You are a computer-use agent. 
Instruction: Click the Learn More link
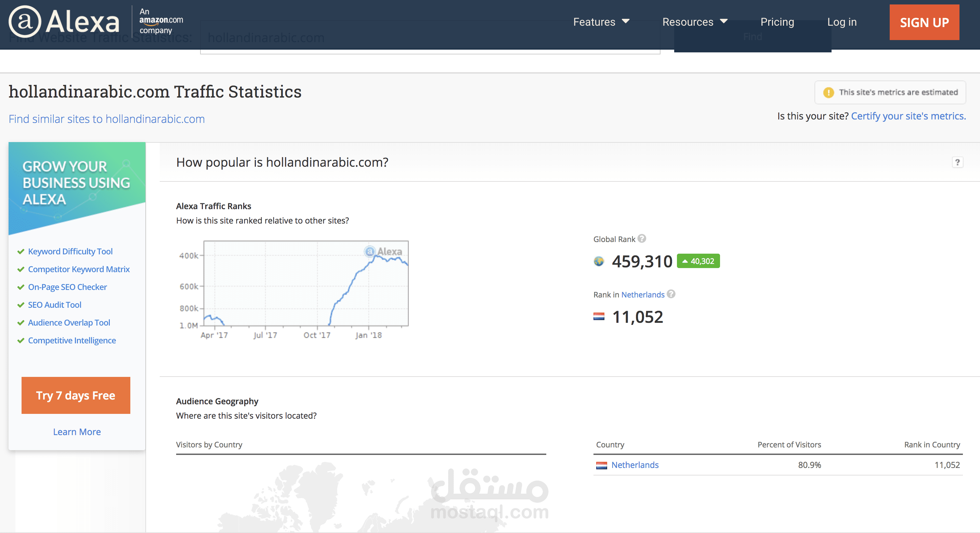point(77,432)
